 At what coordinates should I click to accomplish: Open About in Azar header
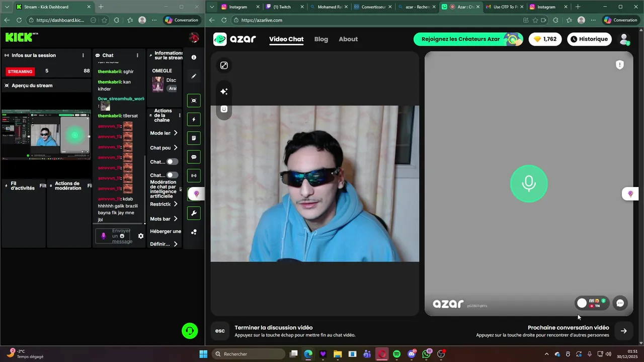(348, 39)
